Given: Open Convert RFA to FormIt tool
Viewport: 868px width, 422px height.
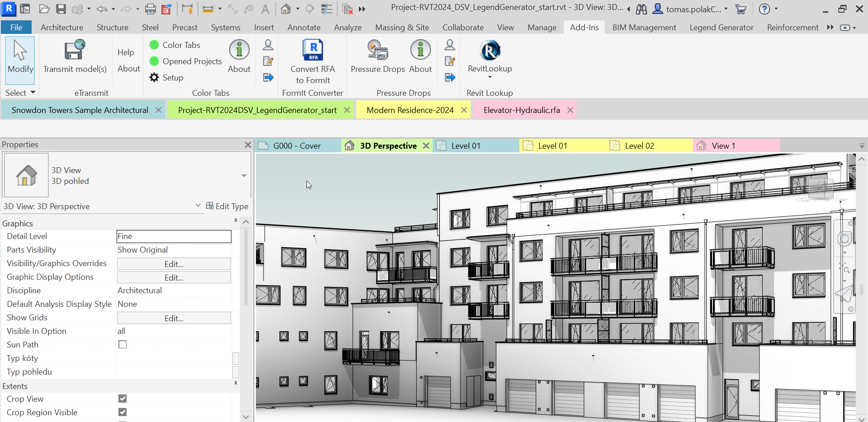Looking at the screenshot, I should pos(313,62).
